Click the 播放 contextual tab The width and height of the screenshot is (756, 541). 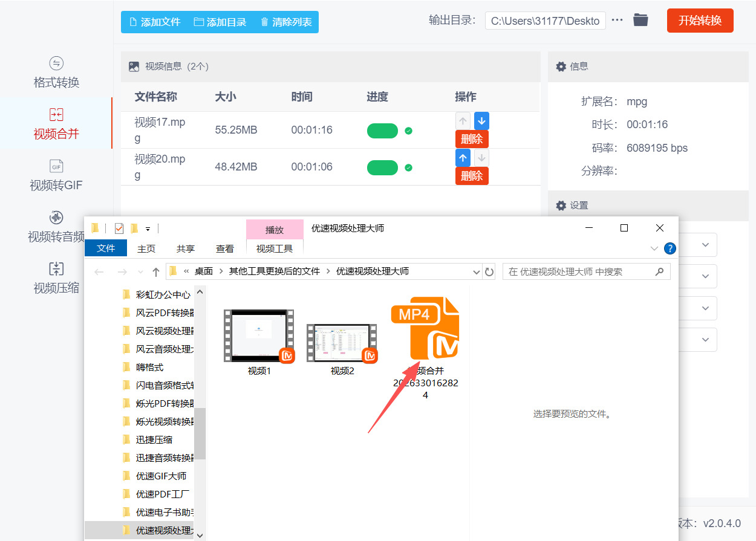point(275,230)
